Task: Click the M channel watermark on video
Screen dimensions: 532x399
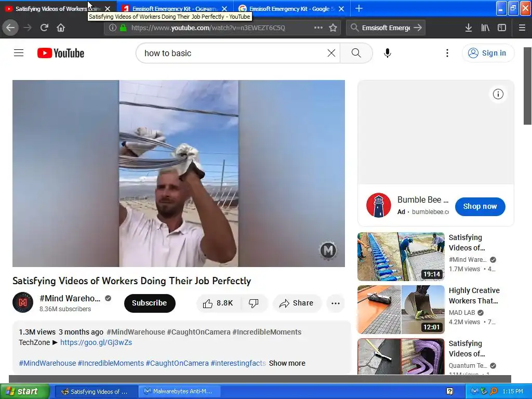Action: [328, 250]
